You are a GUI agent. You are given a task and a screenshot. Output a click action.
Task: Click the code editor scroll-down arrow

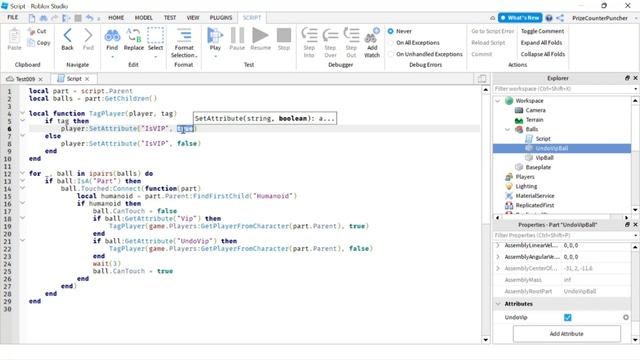pyautogui.click(x=486, y=339)
